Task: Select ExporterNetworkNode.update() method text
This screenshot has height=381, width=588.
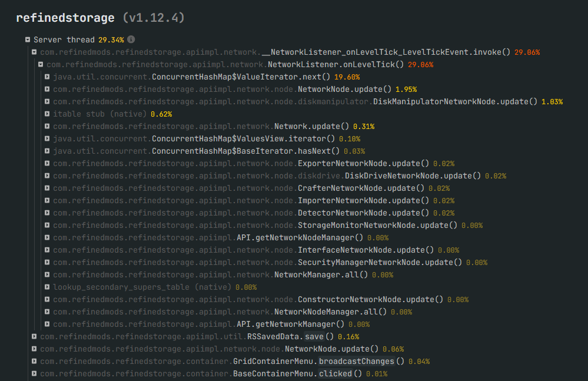Action: click(x=363, y=164)
